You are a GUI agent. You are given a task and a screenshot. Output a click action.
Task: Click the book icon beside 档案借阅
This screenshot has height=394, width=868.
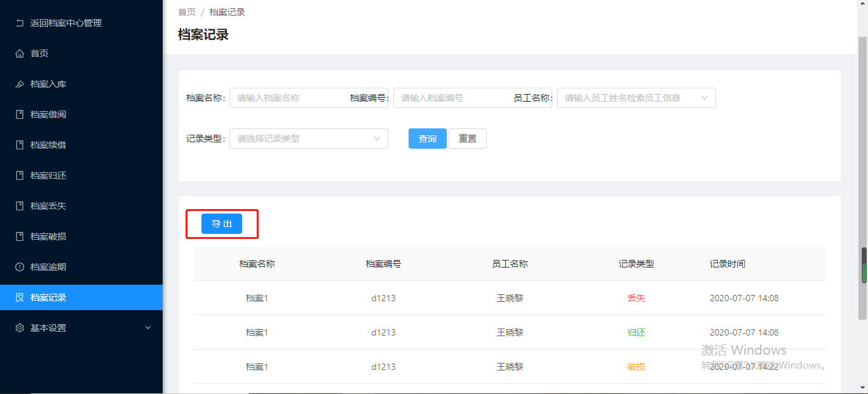click(20, 114)
